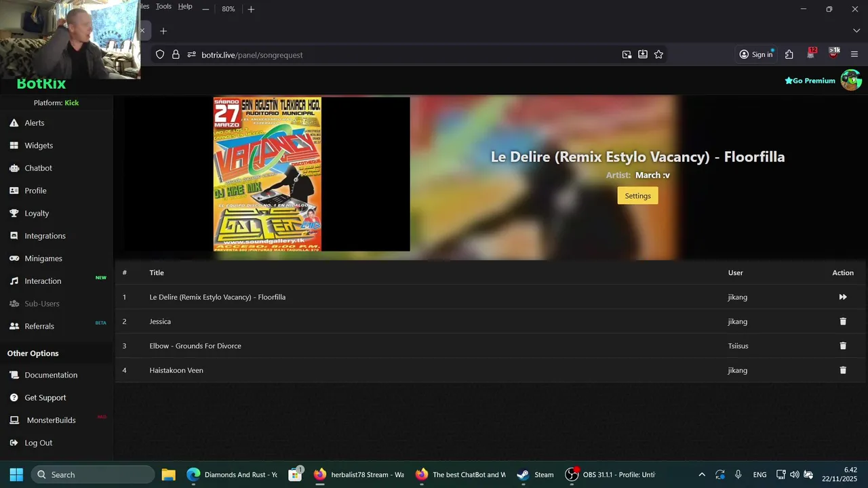Click the Haistakoon Veen row title

pyautogui.click(x=176, y=370)
